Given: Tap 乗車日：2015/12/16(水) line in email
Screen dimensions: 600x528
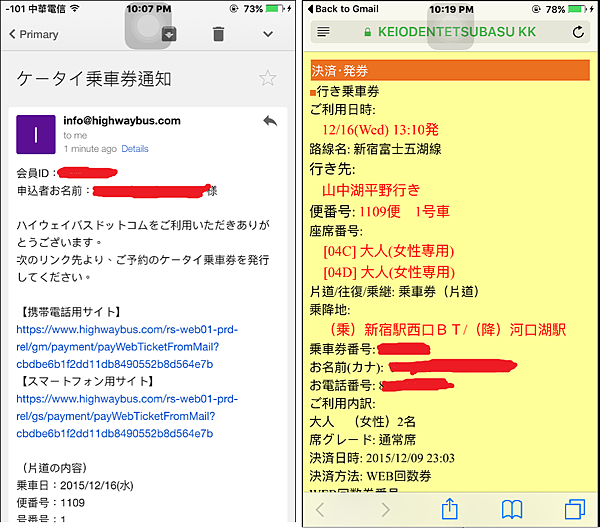Looking at the screenshot, I should coord(75,486).
